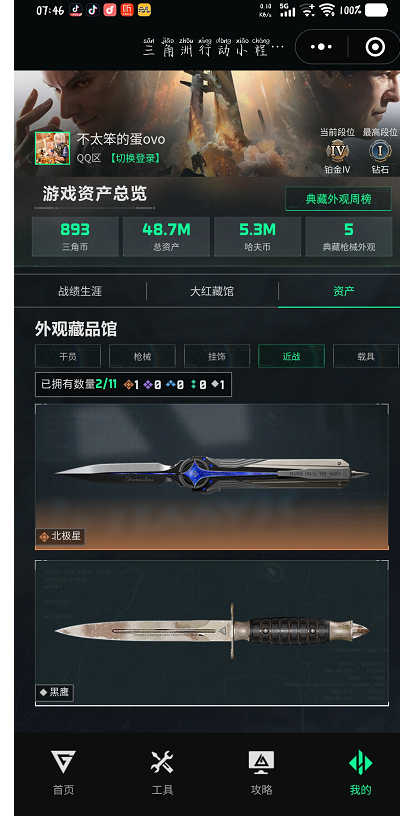Open the 北极星 knife skin card

coord(212,477)
